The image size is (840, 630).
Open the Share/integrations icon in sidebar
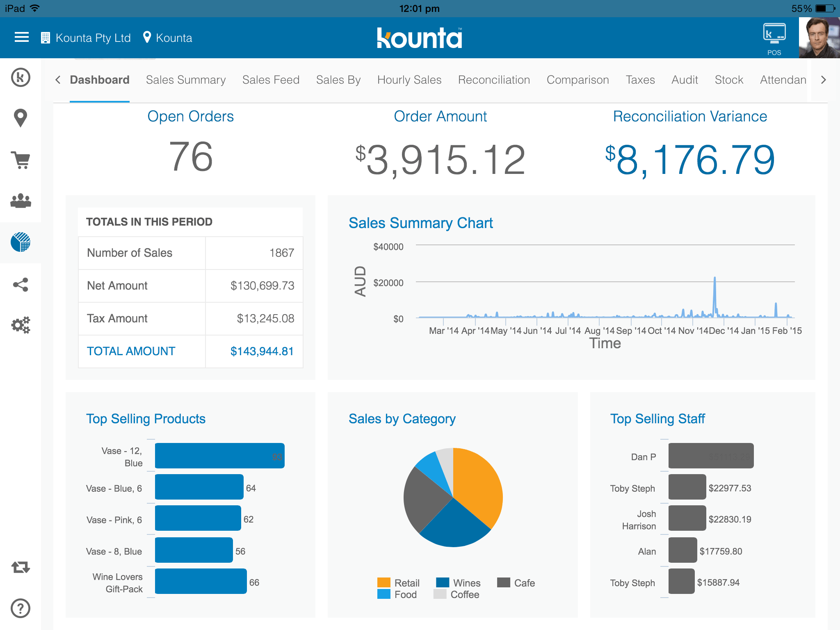21,284
